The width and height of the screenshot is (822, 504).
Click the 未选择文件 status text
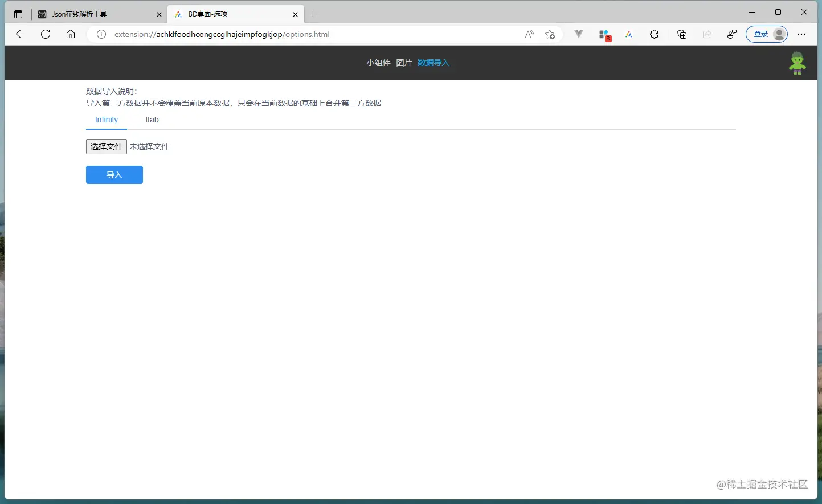149,146
